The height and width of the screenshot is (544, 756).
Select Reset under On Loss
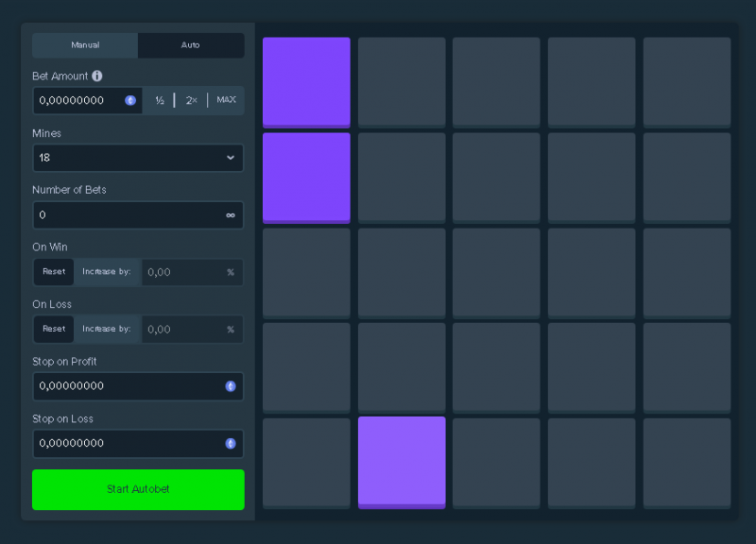coord(54,329)
